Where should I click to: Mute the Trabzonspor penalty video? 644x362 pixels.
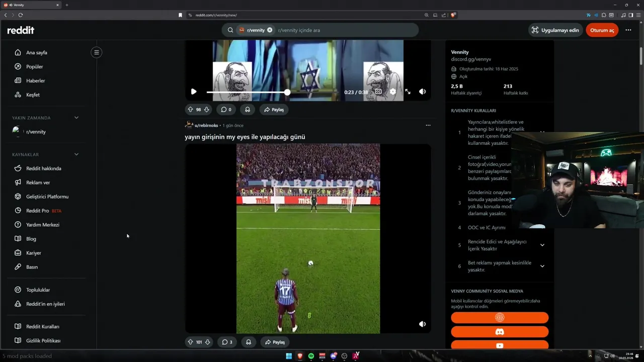coord(423,324)
